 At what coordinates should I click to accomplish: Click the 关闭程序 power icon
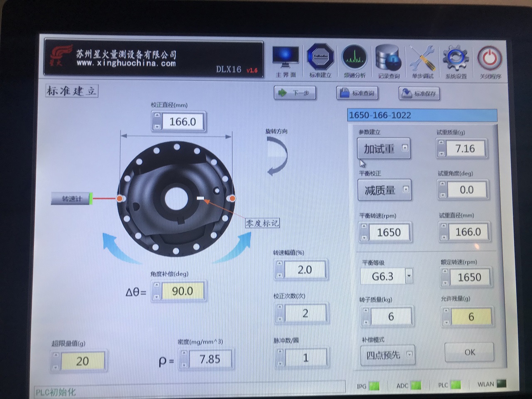[490, 59]
